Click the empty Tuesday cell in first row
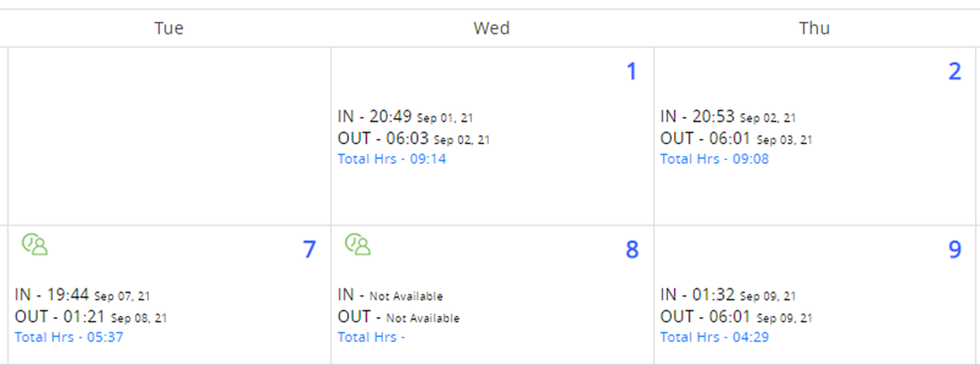 tap(169, 135)
